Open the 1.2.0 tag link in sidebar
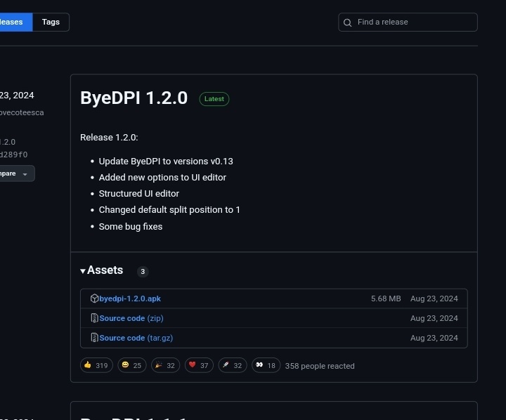 point(8,142)
